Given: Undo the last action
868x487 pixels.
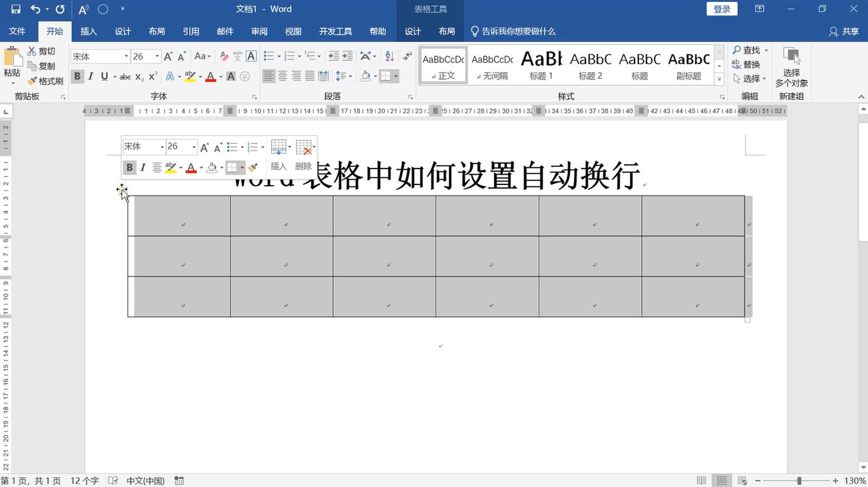Looking at the screenshot, I should coord(35,9).
